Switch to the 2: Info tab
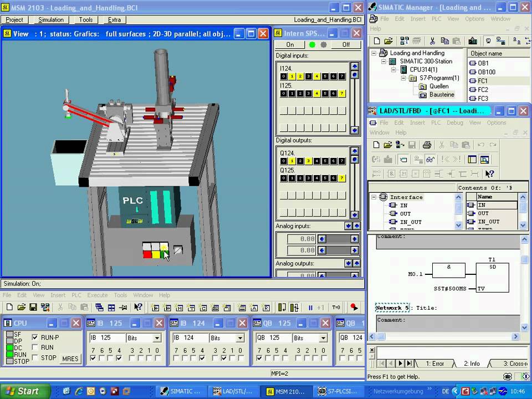The height and width of the screenshot is (399, 532). [472, 364]
